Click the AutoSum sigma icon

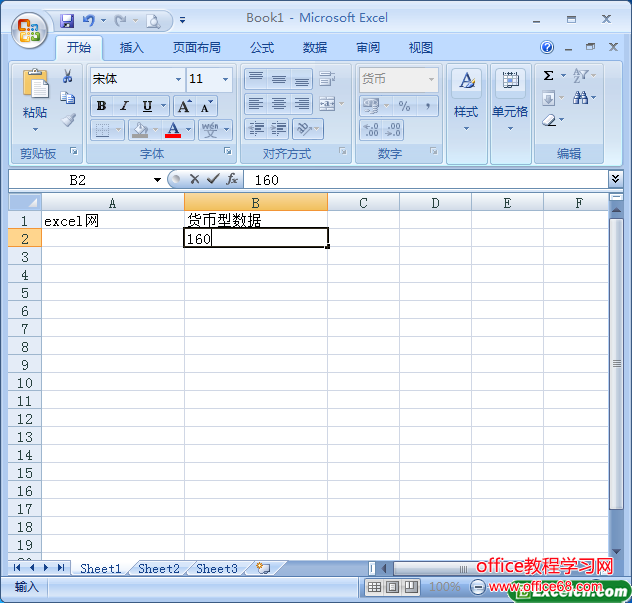coord(548,75)
